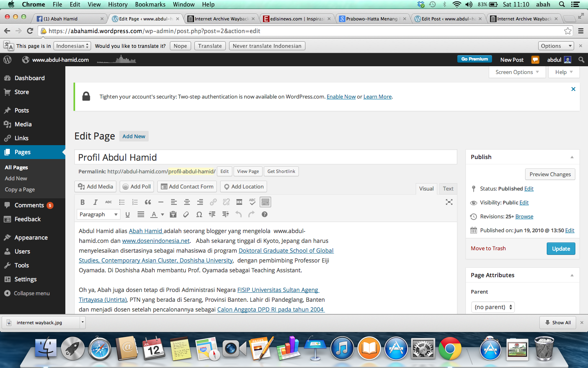Image resolution: width=588 pixels, height=368 pixels.
Task: Open the Paragraph format dropdown
Action: pyautogui.click(x=98, y=214)
